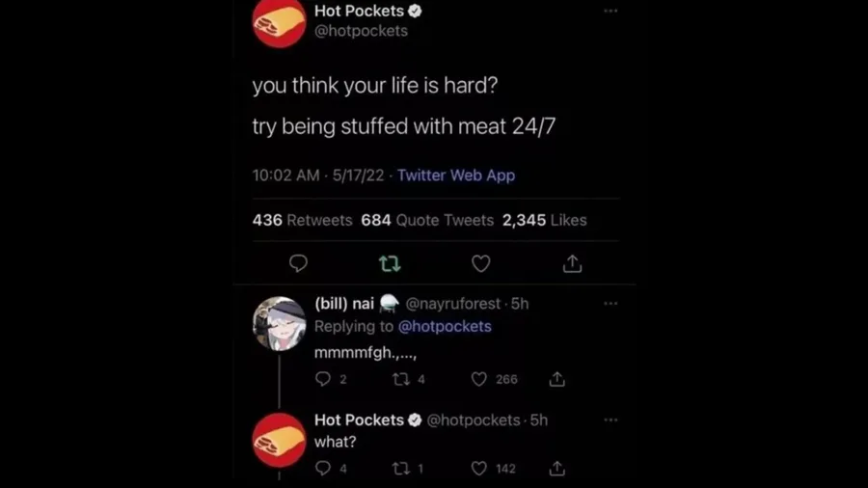Share the mmmmfgh reply
This screenshot has height=488, width=868.
(x=556, y=379)
